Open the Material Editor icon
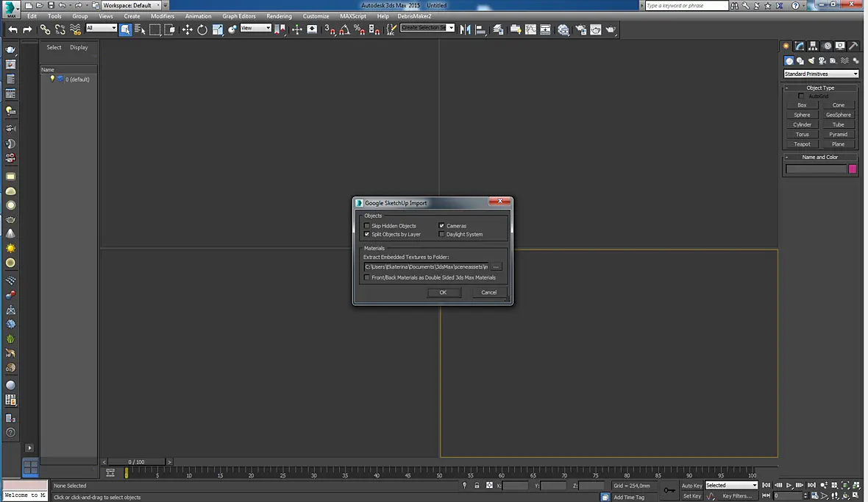 pos(563,30)
